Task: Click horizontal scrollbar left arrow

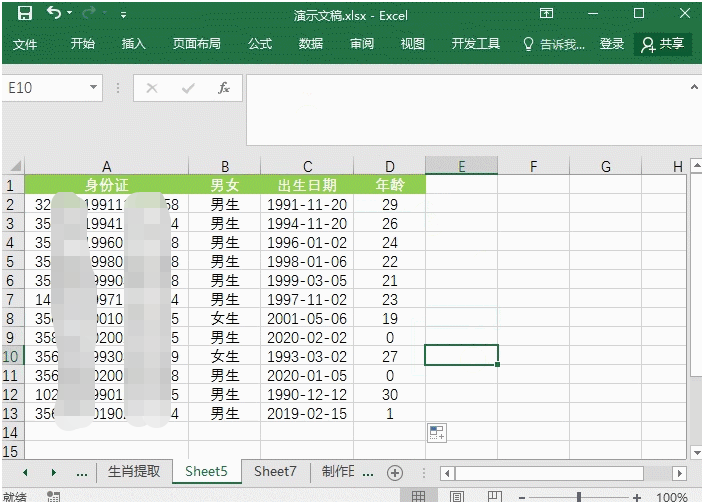Action: click(x=447, y=473)
